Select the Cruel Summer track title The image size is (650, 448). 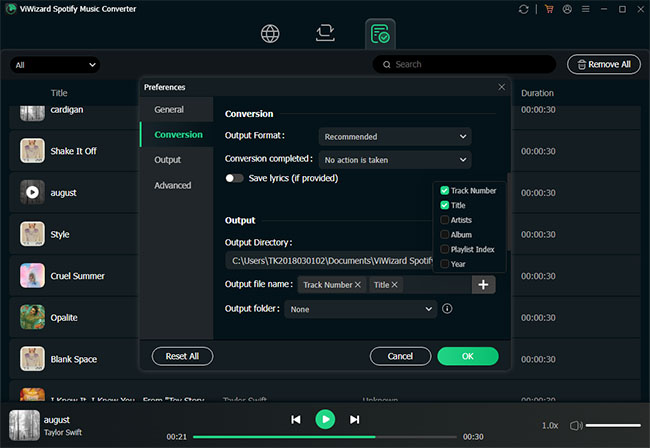78,276
